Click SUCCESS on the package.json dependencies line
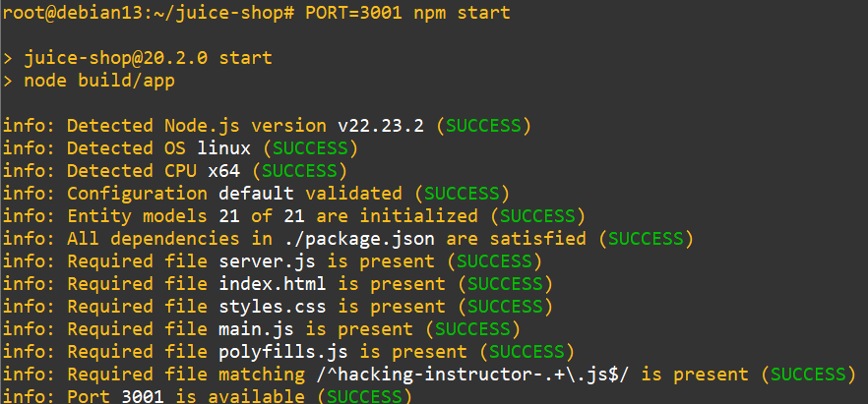Image resolution: width=868 pixels, height=404 pixels. point(647,239)
